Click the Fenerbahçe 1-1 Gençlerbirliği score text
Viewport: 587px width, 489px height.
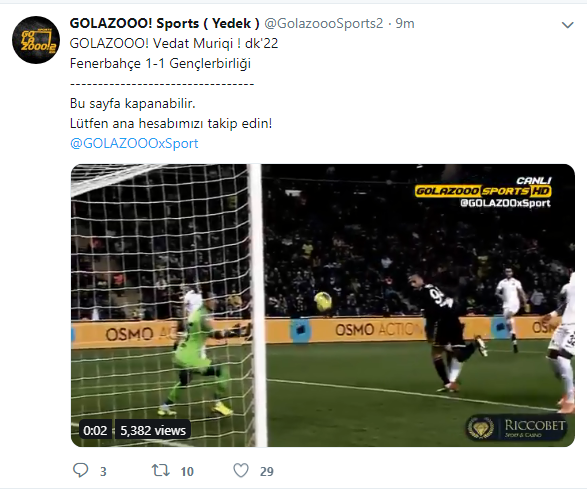coord(160,64)
